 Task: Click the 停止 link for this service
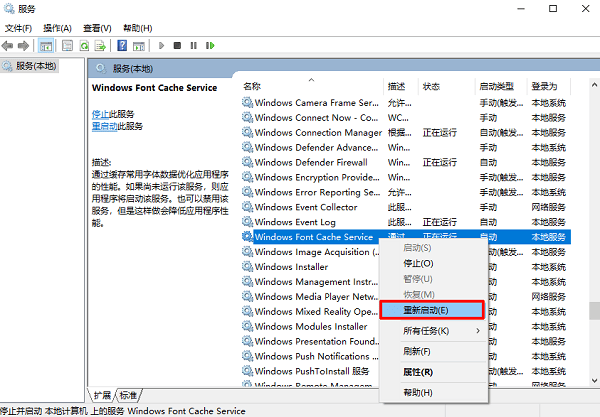100,114
